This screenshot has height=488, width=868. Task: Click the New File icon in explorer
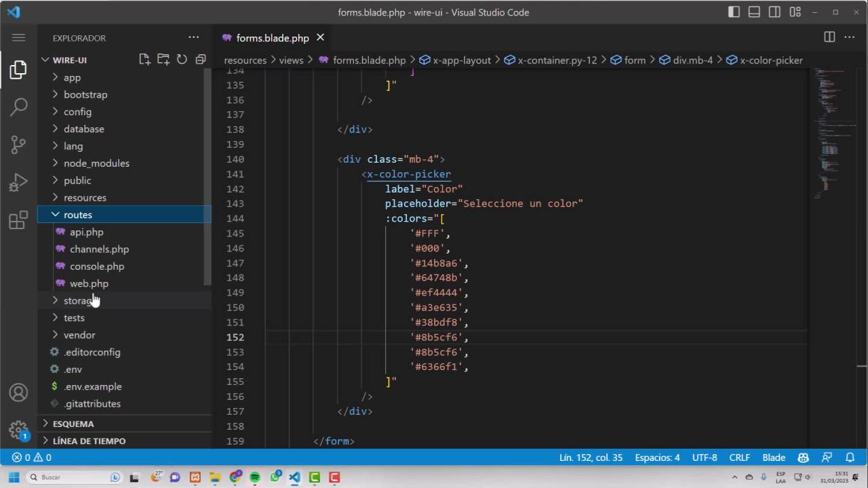[144, 60]
